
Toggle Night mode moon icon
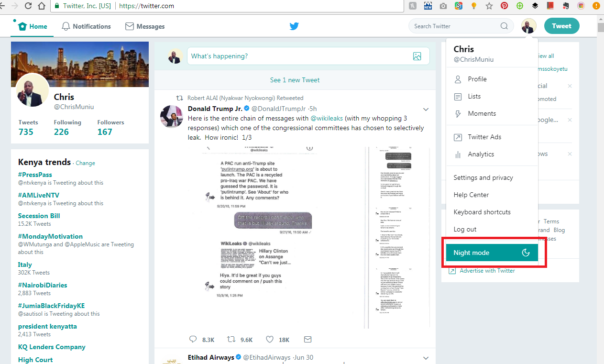(x=526, y=253)
